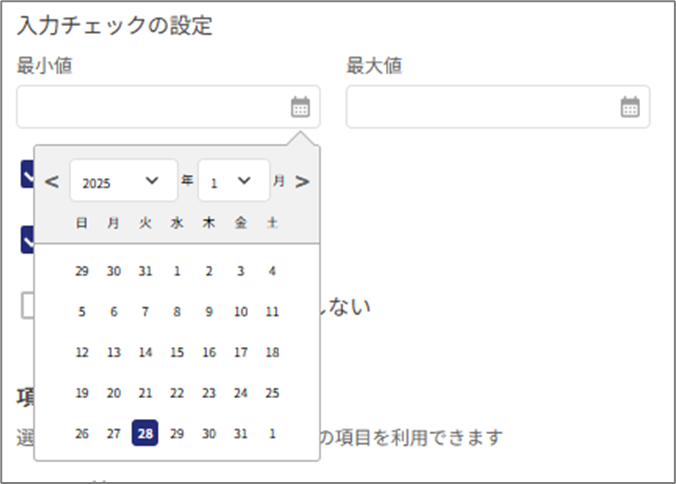
Task: Expand the month dropdown showing 1
Action: (x=233, y=182)
